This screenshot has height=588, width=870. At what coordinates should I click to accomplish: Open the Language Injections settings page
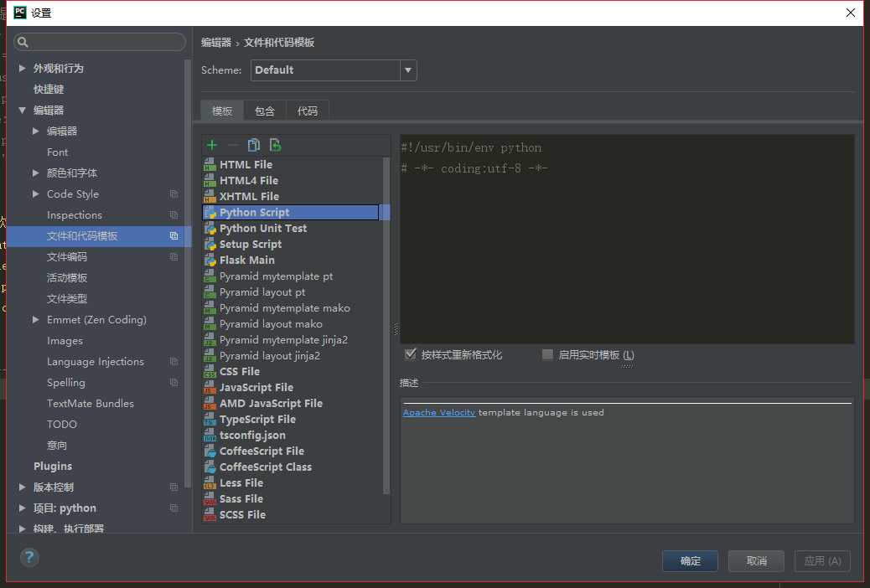[96, 362]
